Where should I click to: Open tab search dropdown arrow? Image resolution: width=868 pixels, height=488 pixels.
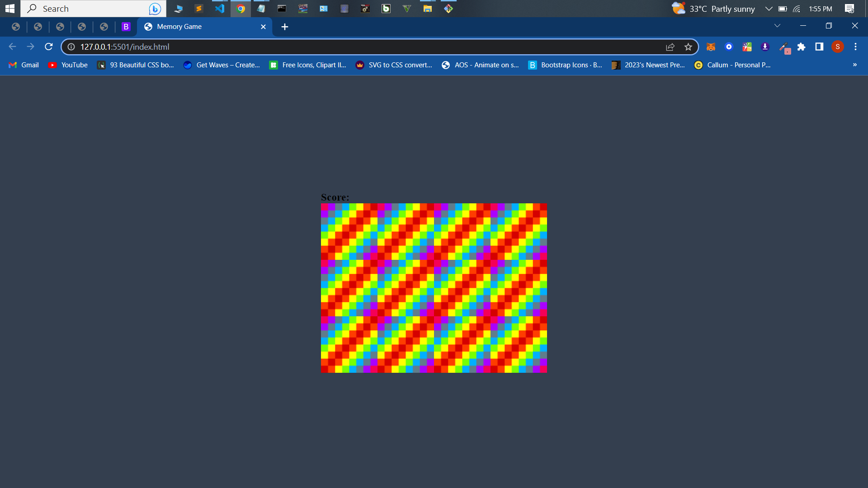point(777,26)
